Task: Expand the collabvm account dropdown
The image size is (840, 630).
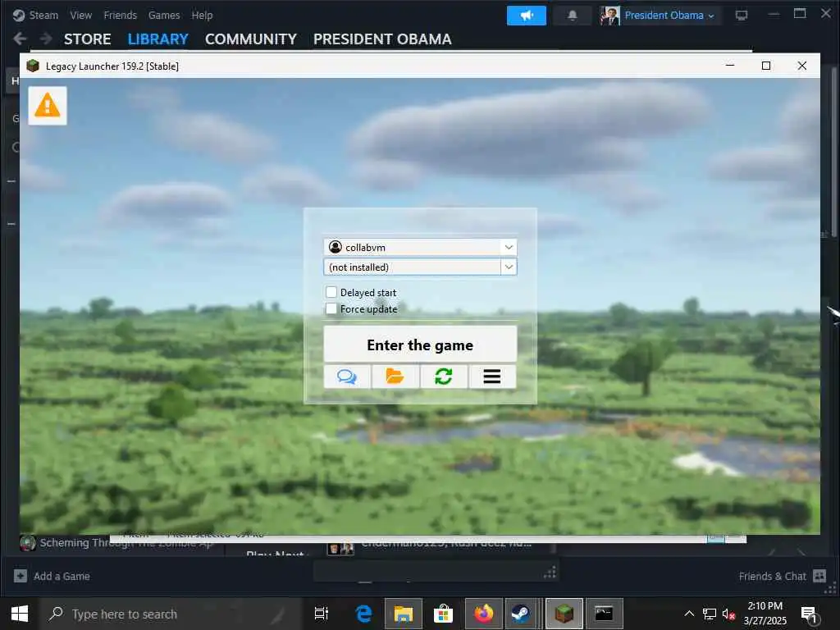Action: click(x=509, y=247)
